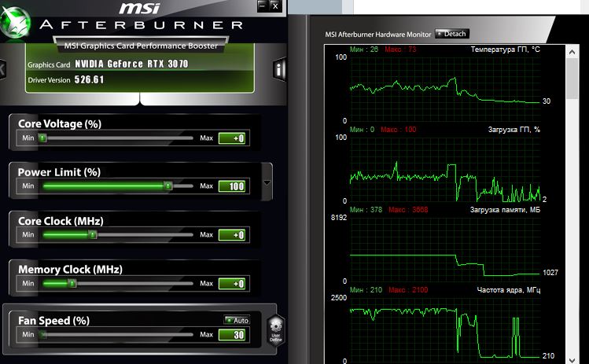The width and height of the screenshot is (589, 364).
Task: Click the Power Limit (%) label
Action: 59,172
